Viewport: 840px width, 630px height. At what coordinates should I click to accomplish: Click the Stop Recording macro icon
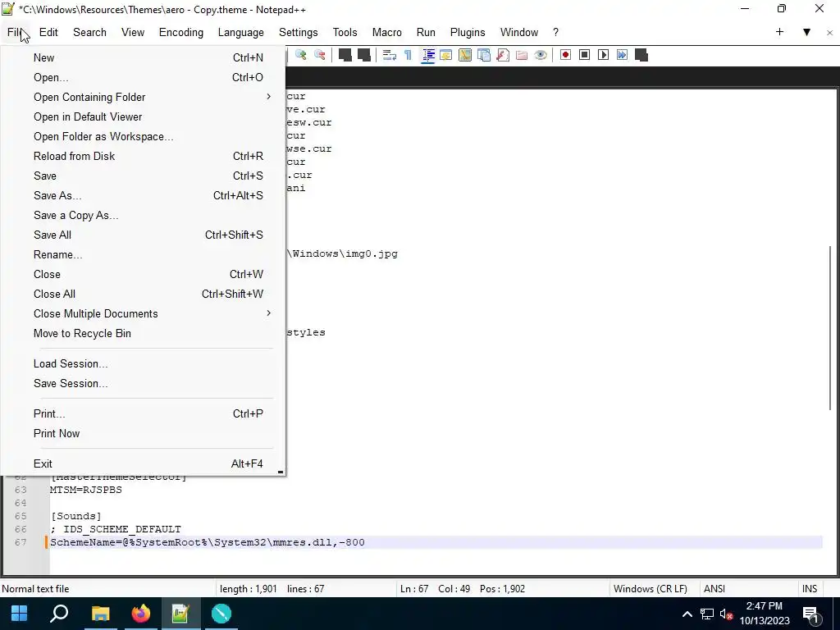point(584,55)
